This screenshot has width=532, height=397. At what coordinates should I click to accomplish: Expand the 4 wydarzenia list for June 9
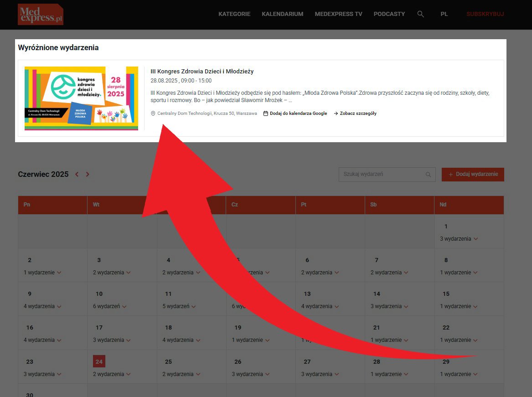point(42,306)
